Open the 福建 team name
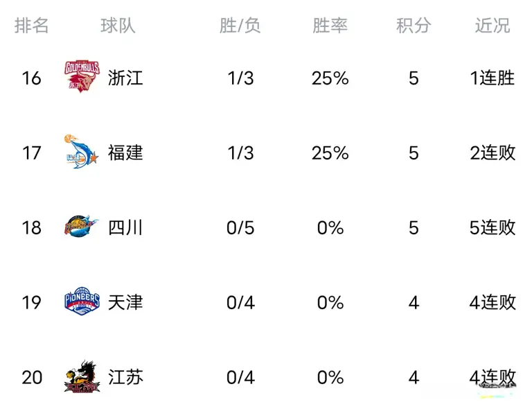The height and width of the screenshot is (409, 532). [125, 153]
